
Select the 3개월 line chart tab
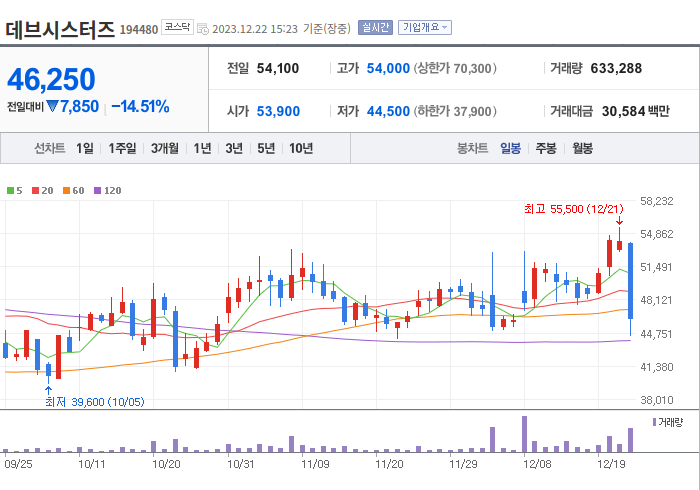[x=165, y=148]
